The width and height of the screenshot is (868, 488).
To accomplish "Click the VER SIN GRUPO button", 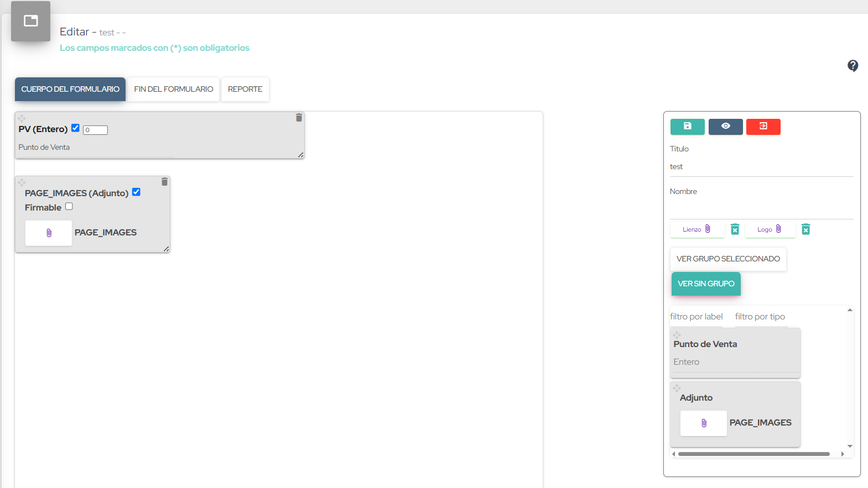I will click(x=706, y=284).
